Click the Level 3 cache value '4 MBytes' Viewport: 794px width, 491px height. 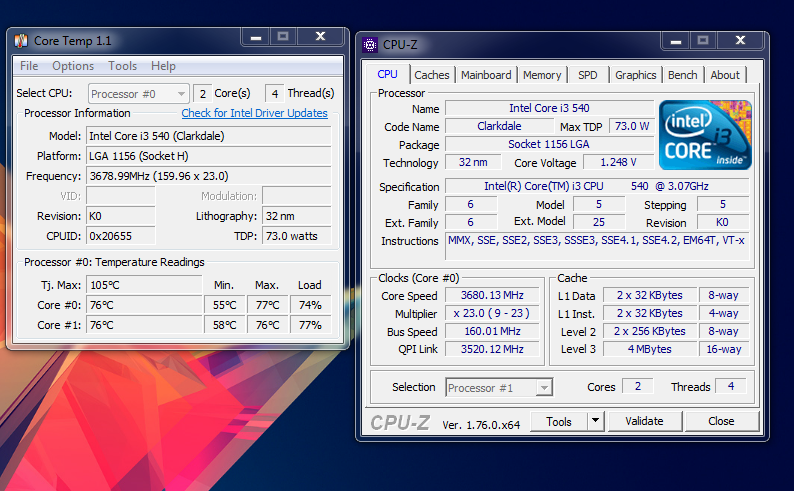[650, 349]
